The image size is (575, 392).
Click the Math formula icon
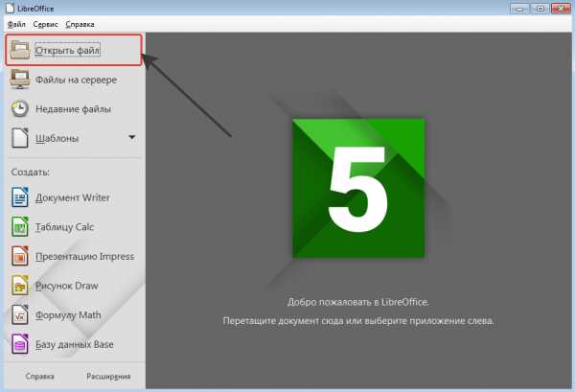pyautogui.click(x=20, y=314)
